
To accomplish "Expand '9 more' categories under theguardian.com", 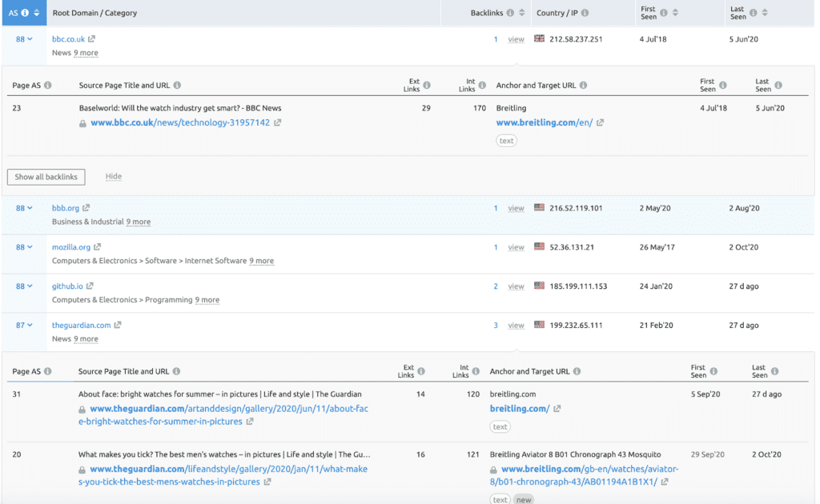I will tap(86, 339).
